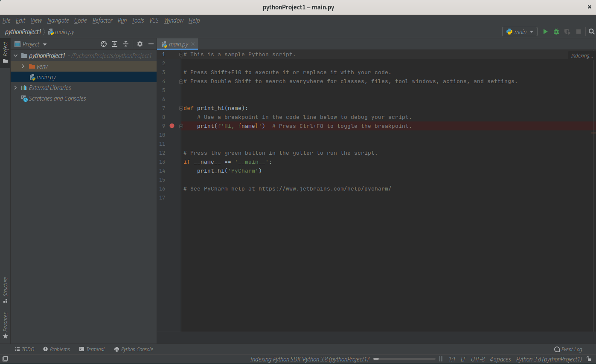The width and height of the screenshot is (596, 364).
Task: Open the Code menu
Action: click(x=80, y=20)
